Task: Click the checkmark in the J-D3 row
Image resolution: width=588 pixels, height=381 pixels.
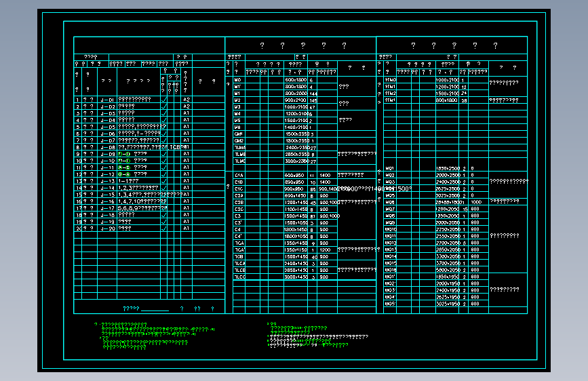Action: (x=164, y=113)
